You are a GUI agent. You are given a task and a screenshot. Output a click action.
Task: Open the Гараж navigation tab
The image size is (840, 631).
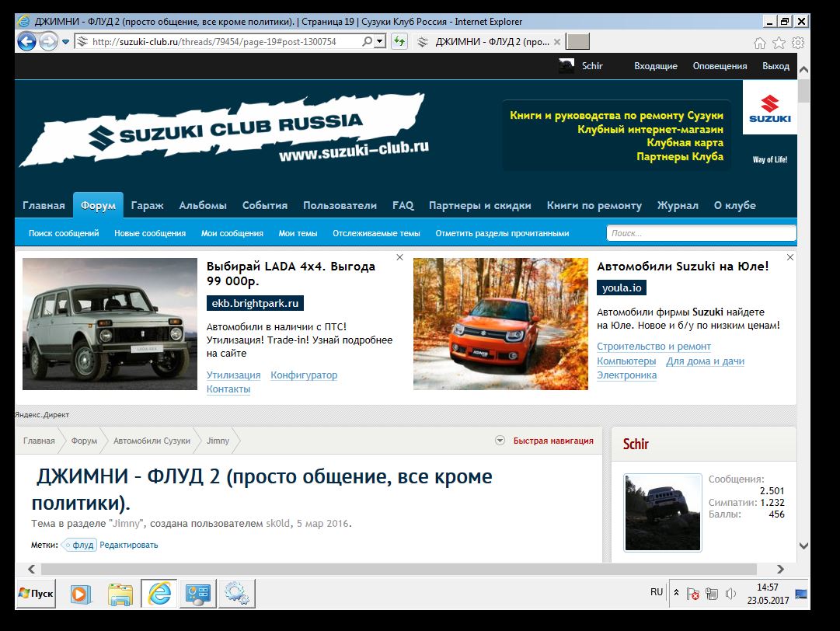[148, 205]
